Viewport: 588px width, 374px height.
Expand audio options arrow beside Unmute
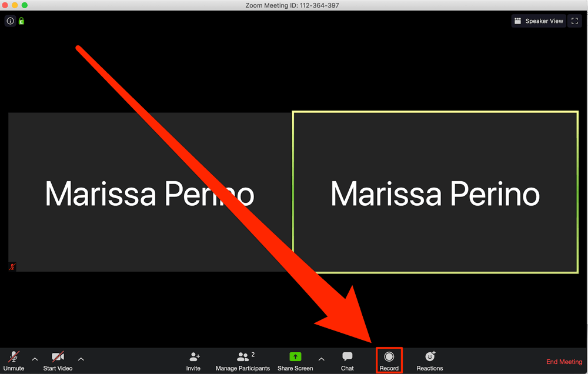[35, 359]
